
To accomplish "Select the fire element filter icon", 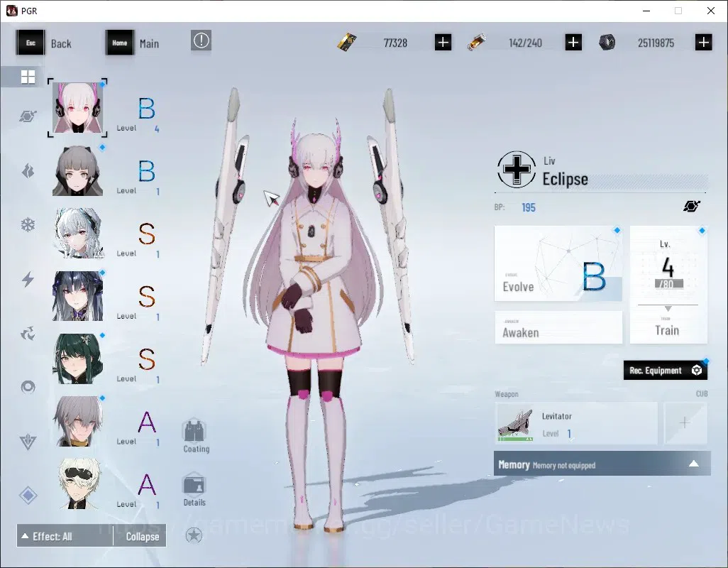I will point(28,171).
